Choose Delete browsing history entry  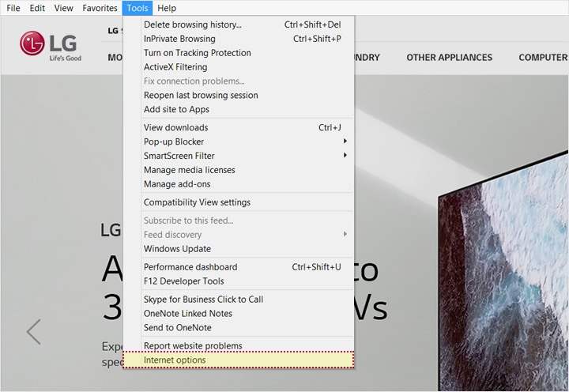point(193,24)
